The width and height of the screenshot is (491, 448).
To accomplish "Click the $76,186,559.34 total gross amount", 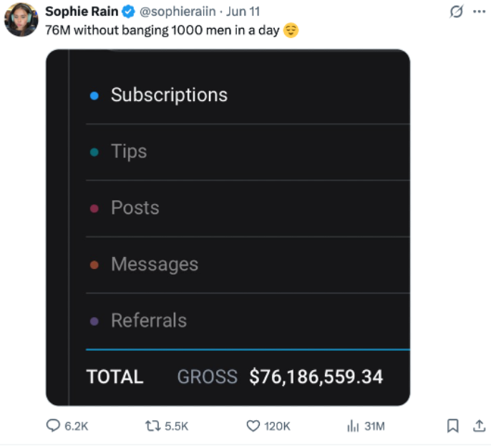I will (316, 376).
